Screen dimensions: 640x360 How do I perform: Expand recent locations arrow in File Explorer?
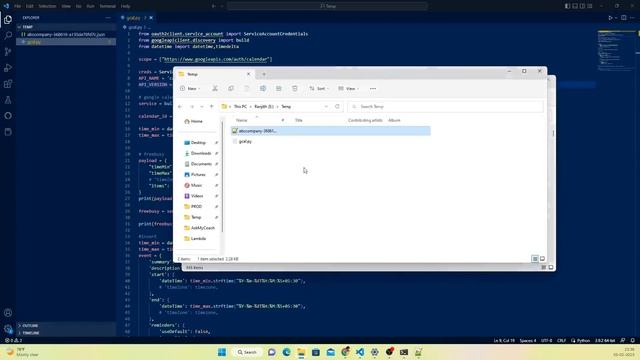pos(202,107)
